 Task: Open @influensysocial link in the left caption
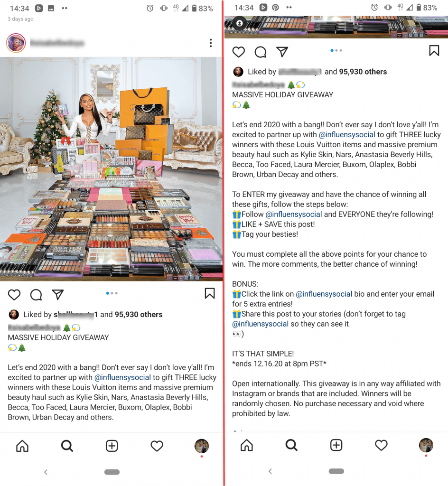[123, 377]
